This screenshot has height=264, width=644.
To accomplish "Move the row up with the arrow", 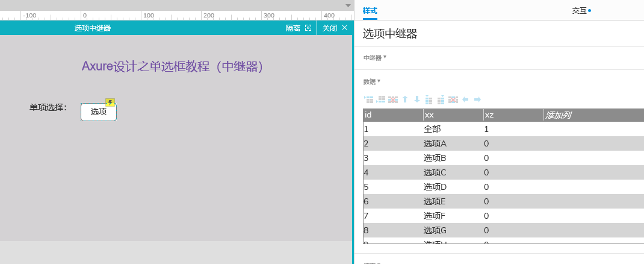I will click(x=405, y=99).
